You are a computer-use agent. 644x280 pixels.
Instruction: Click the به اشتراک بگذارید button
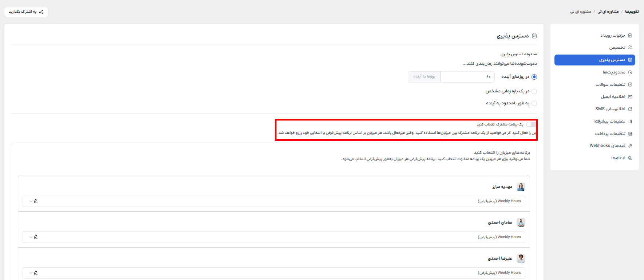tap(26, 12)
